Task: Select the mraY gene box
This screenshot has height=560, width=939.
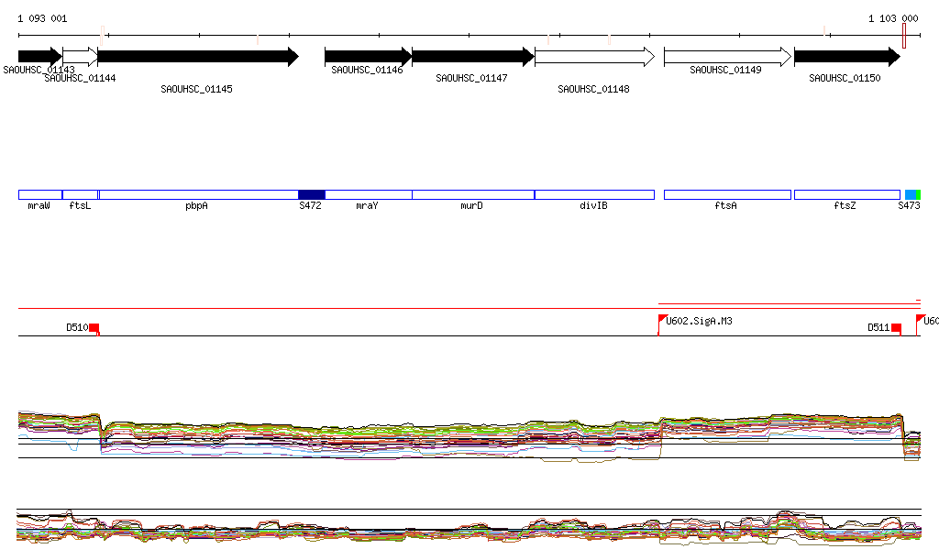Action: [369, 194]
